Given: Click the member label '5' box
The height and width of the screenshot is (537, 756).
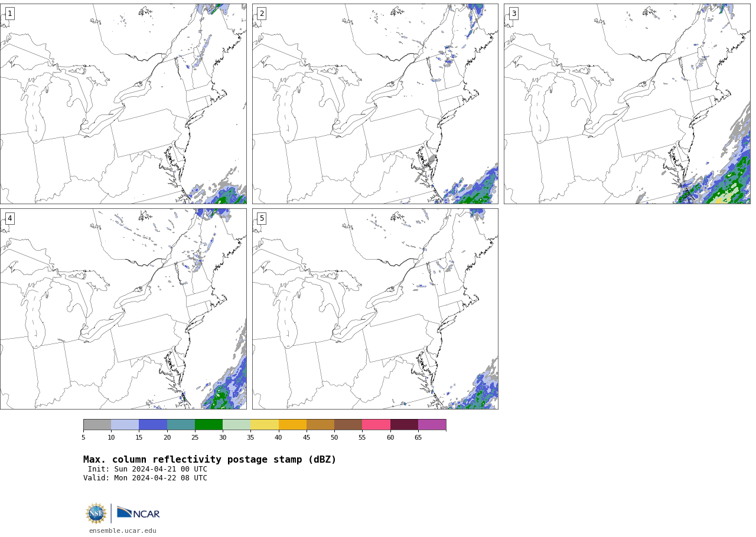Looking at the screenshot, I should coord(262,218).
